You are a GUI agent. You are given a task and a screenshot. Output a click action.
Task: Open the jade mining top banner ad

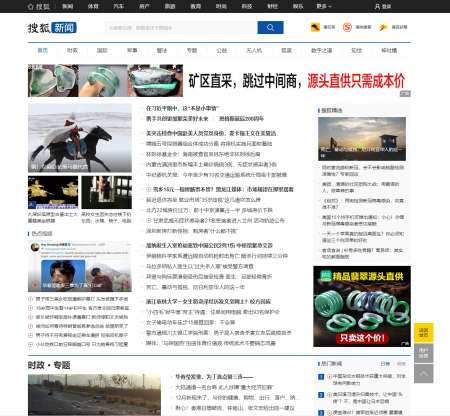(219, 80)
